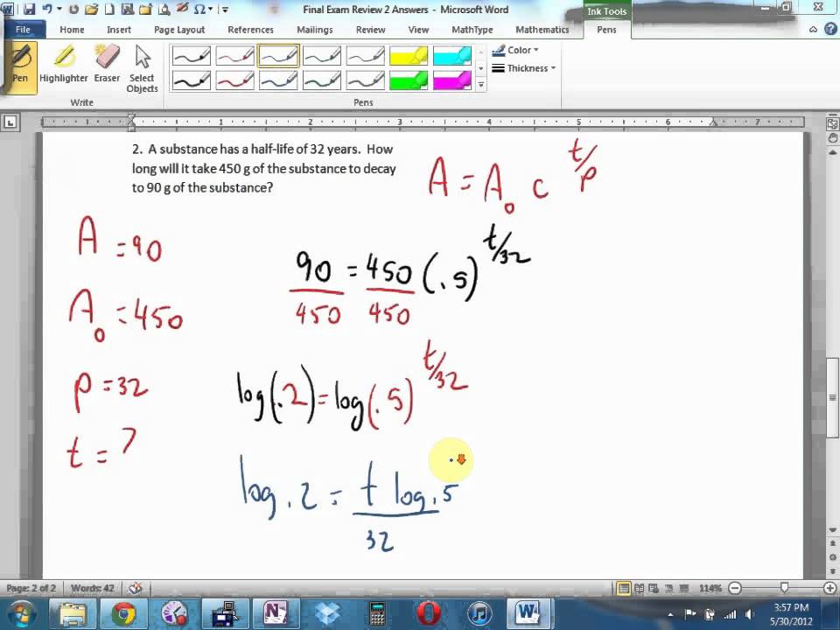
Task: Click the 114% zoom level button
Action: (710, 588)
